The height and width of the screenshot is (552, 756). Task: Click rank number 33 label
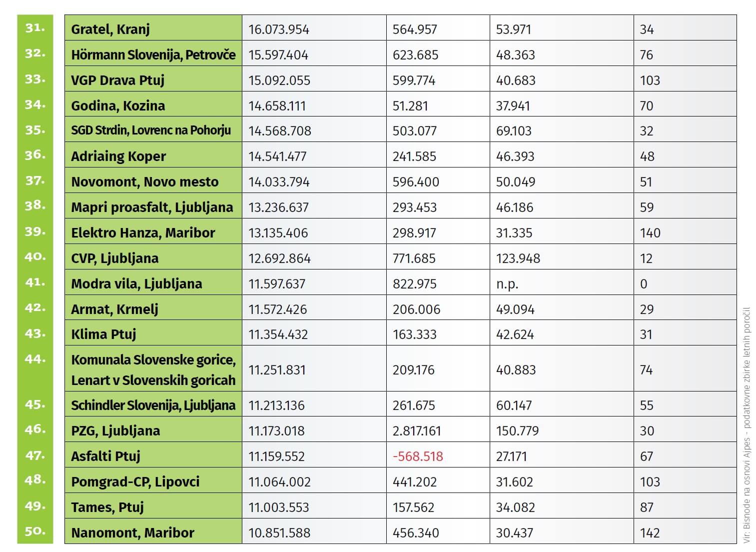click(x=35, y=79)
